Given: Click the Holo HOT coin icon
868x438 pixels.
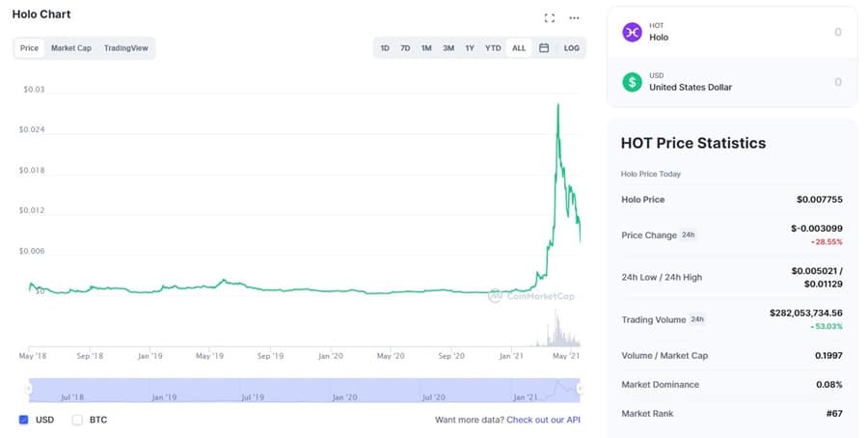Looking at the screenshot, I should coord(633,32).
